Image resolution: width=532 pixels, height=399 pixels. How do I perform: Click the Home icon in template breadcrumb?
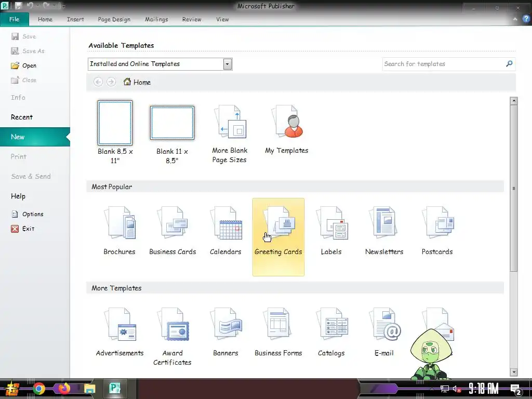point(127,82)
